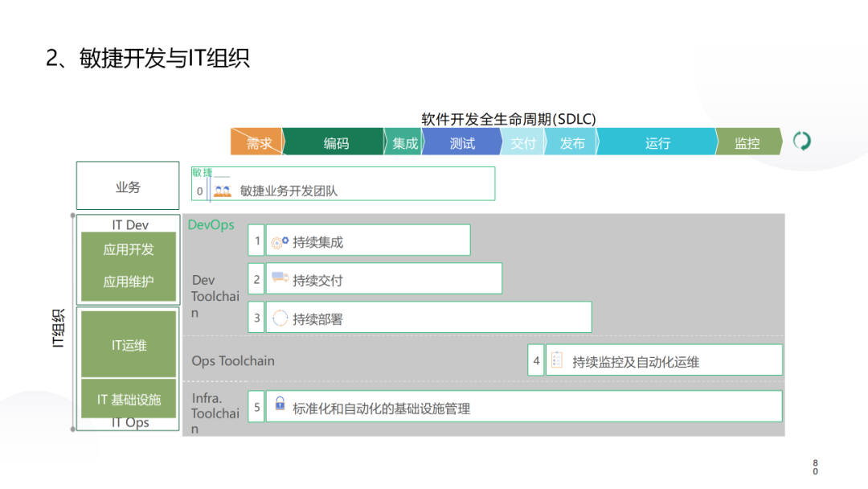
Task: Select the 测试 stage arrow
Action: (461, 142)
